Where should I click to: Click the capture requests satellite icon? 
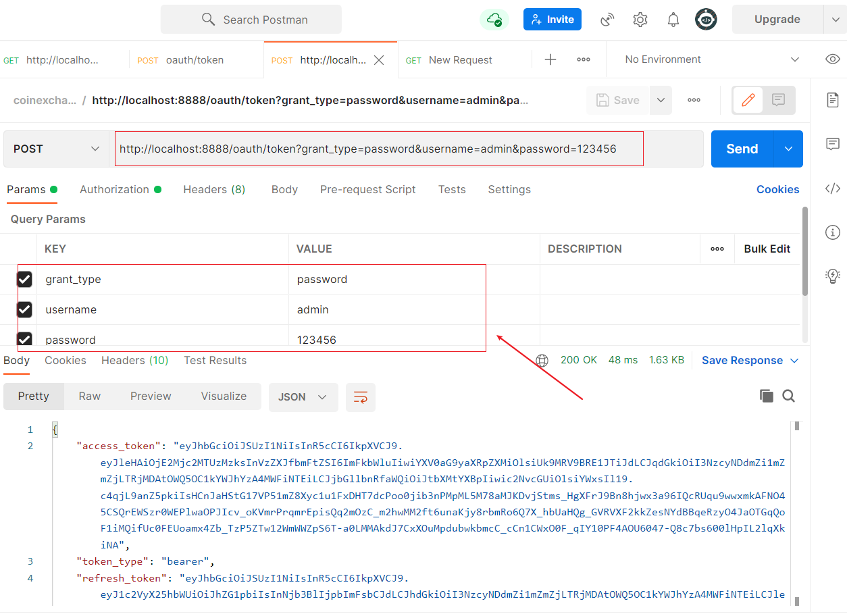(x=607, y=20)
